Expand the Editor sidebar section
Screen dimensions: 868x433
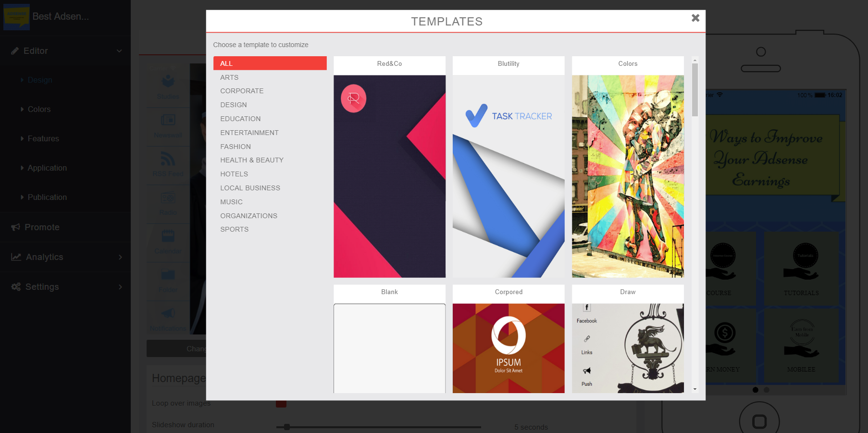119,51
